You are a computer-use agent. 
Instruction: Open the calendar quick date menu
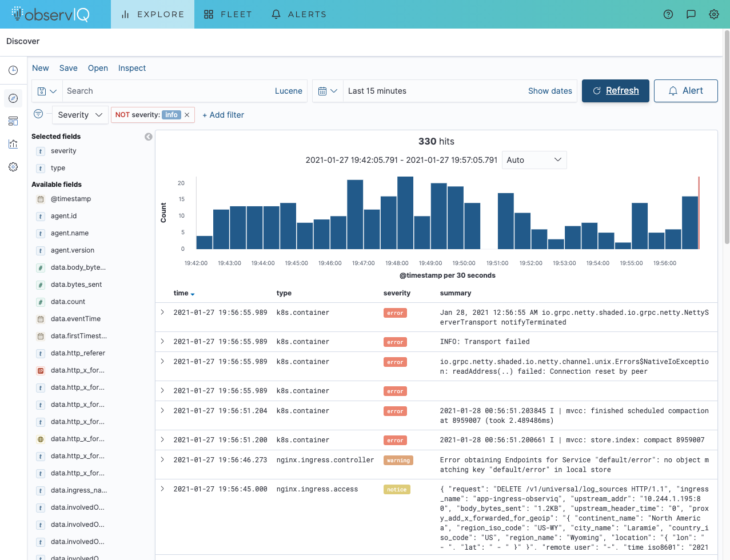[328, 91]
